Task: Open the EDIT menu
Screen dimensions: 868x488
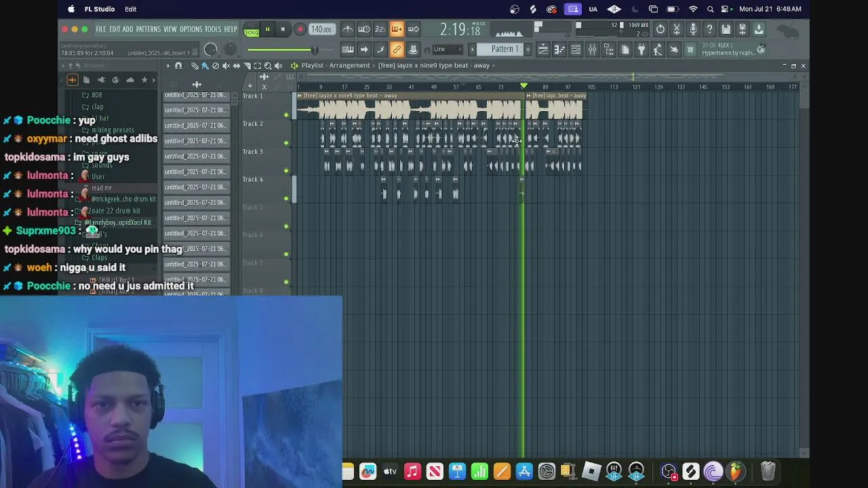Action: (115, 29)
